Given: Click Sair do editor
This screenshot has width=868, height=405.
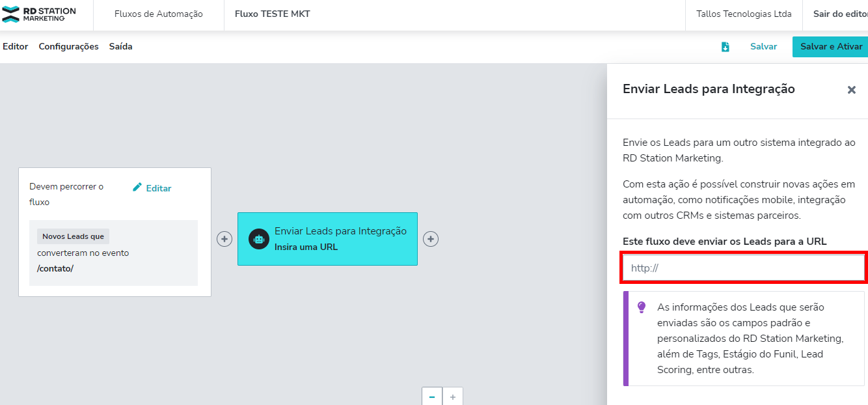Looking at the screenshot, I should [x=839, y=14].
